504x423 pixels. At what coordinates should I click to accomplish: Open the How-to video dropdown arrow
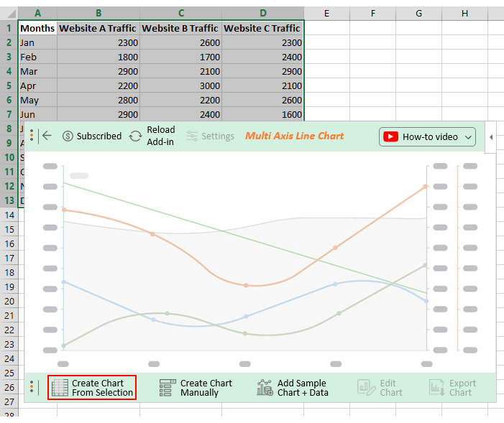coord(468,137)
